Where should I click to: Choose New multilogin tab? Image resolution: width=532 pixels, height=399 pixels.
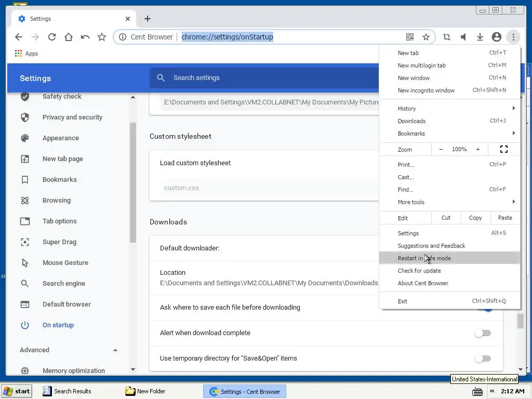(449, 65)
